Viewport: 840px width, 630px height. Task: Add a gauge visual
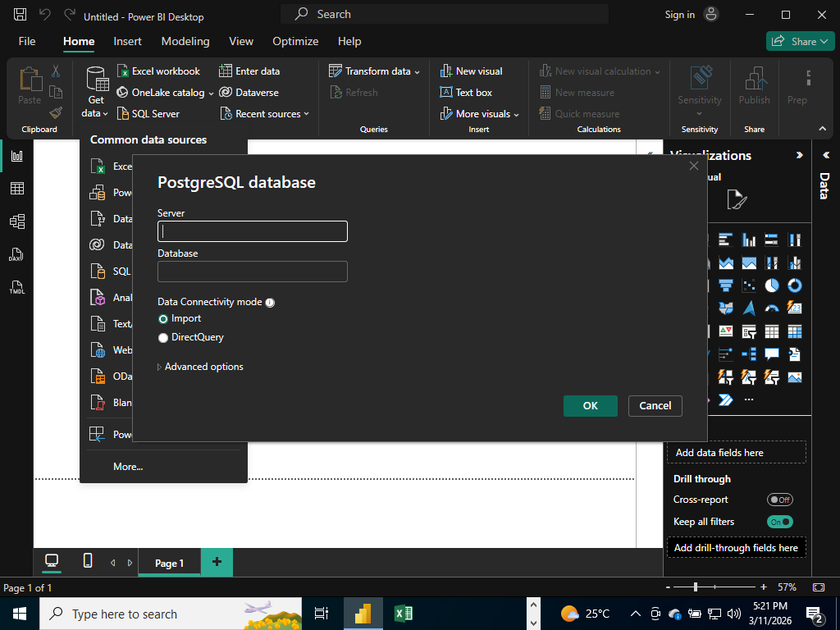pyautogui.click(x=771, y=308)
